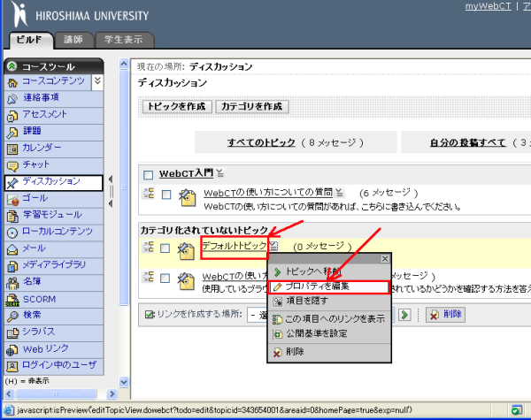Click Hiroshima University logo
This screenshot has width=531, height=420.
tap(80, 15)
